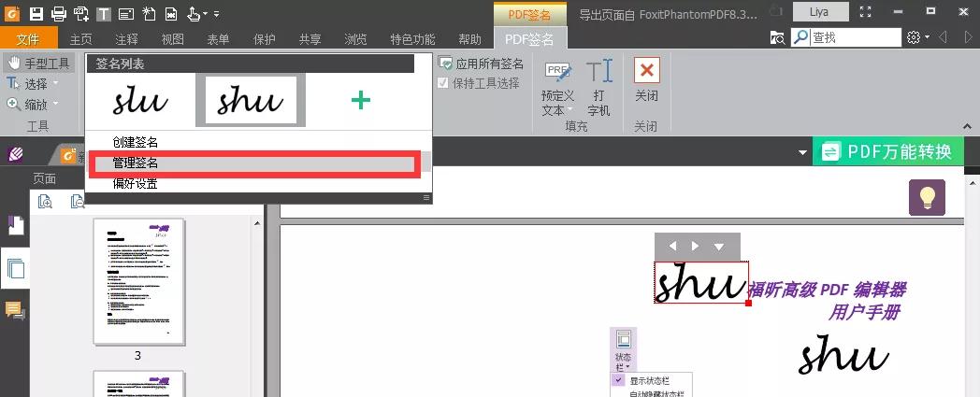Click the Save floppy-disk icon
This screenshot has width=980, height=397.
[x=36, y=12]
